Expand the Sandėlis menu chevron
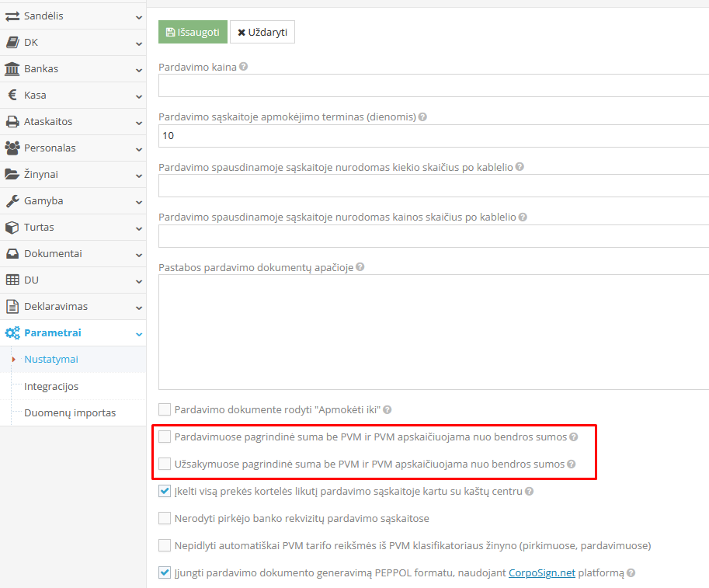This screenshot has height=588, width=709. click(x=138, y=17)
